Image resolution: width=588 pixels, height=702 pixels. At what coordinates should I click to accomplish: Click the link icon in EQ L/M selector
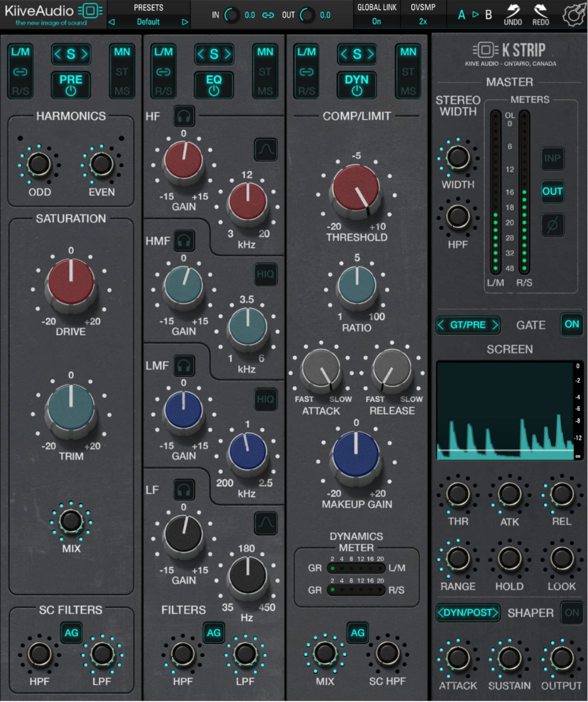click(x=163, y=72)
